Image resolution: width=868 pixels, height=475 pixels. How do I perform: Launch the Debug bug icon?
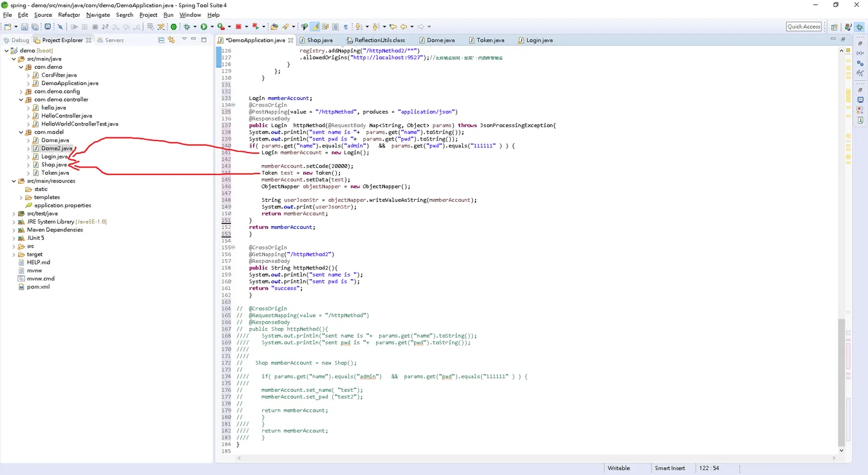pyautogui.click(x=187, y=27)
